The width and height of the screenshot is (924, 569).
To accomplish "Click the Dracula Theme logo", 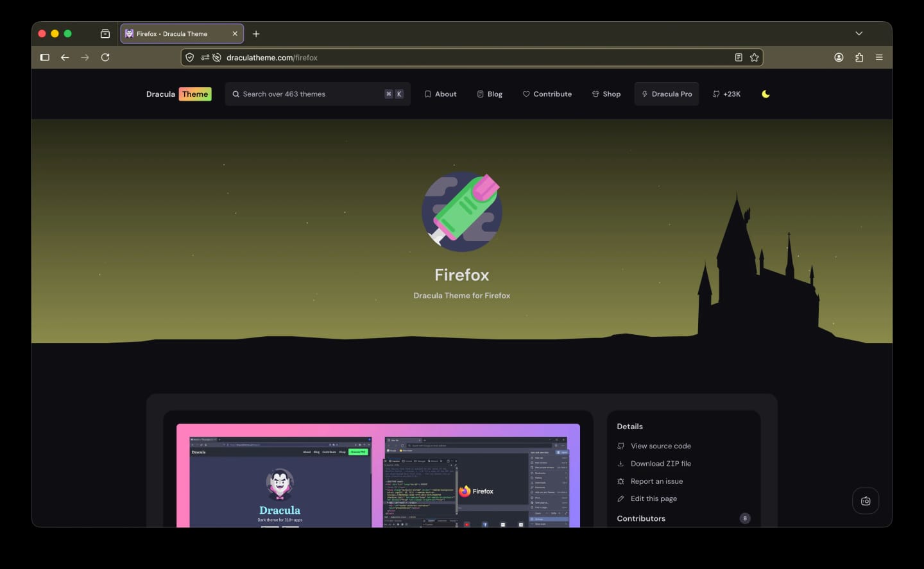I will [178, 94].
